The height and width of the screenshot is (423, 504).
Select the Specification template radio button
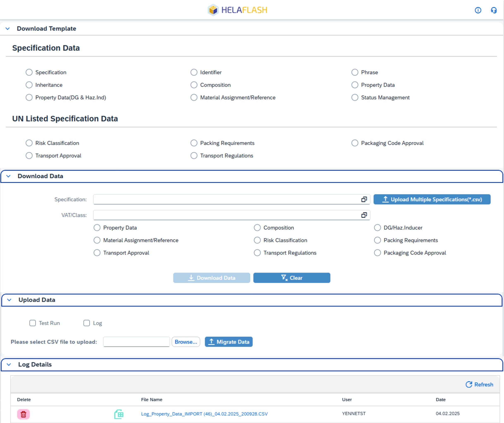click(x=29, y=72)
